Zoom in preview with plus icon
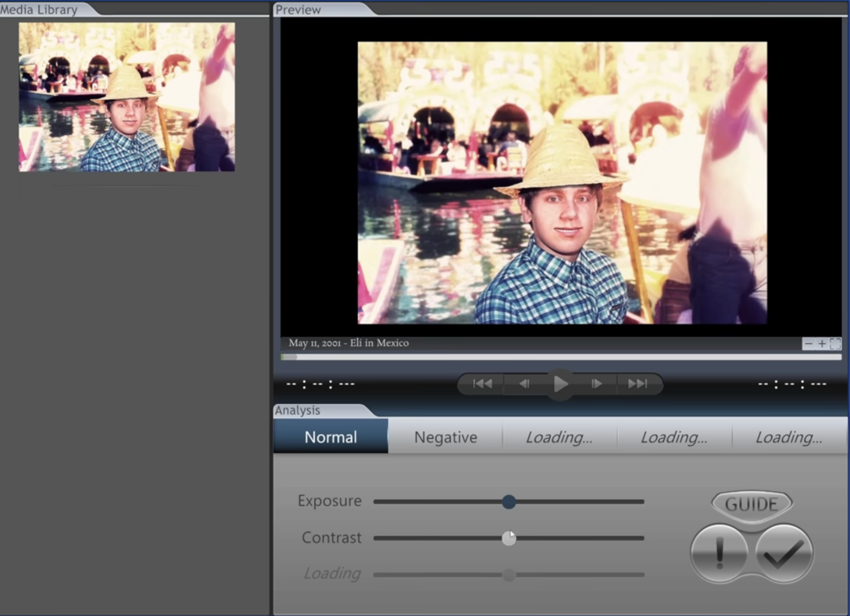850x616 pixels. click(x=822, y=344)
